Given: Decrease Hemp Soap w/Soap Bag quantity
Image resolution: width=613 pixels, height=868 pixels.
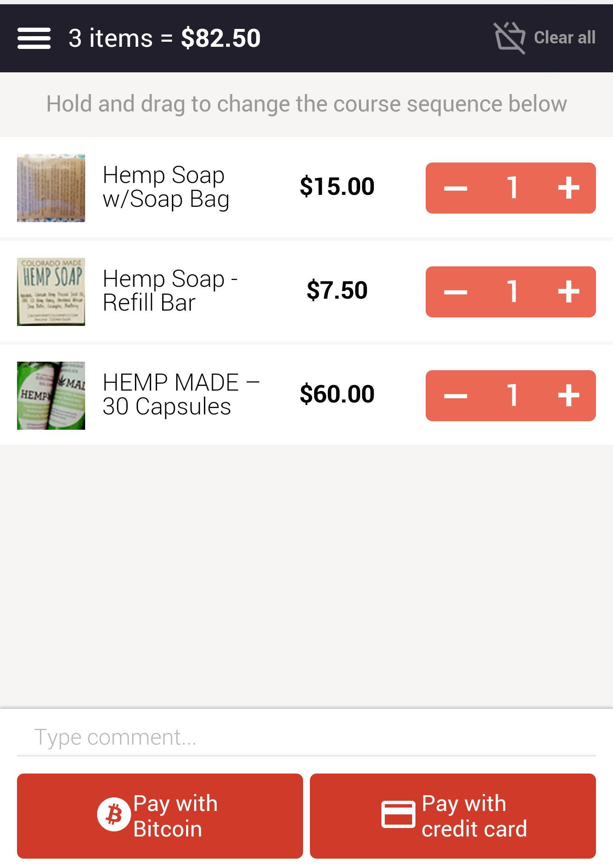Looking at the screenshot, I should click(455, 188).
